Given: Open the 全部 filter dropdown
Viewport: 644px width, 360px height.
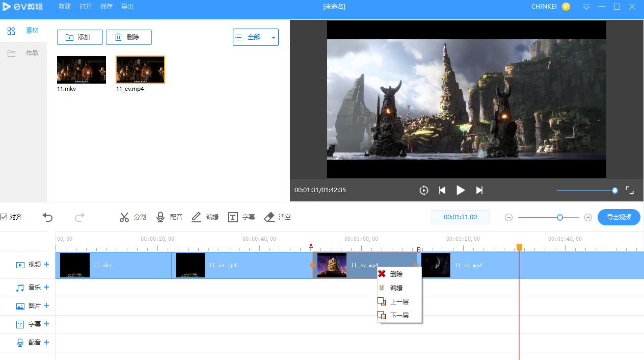Looking at the screenshot, I should pyautogui.click(x=256, y=37).
